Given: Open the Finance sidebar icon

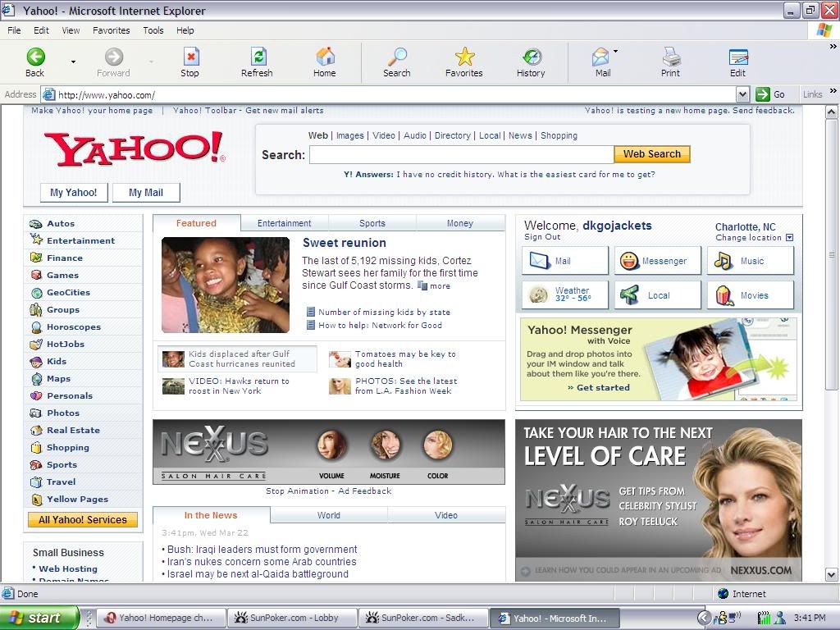Looking at the screenshot, I should pos(36,258).
